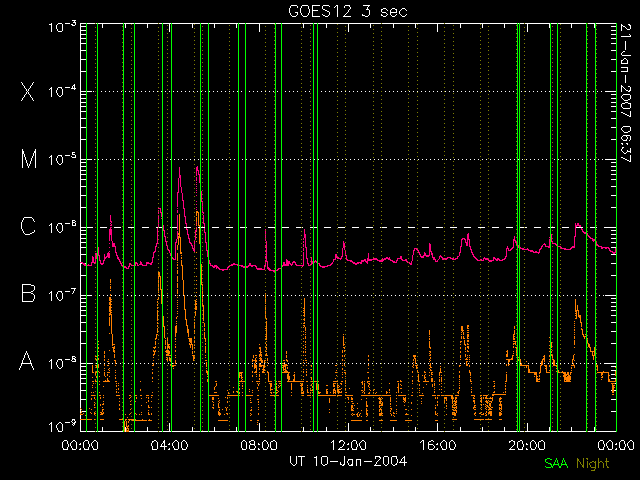
Task: Click the 10^-4 y-axis tick label
Action: click(x=62, y=91)
